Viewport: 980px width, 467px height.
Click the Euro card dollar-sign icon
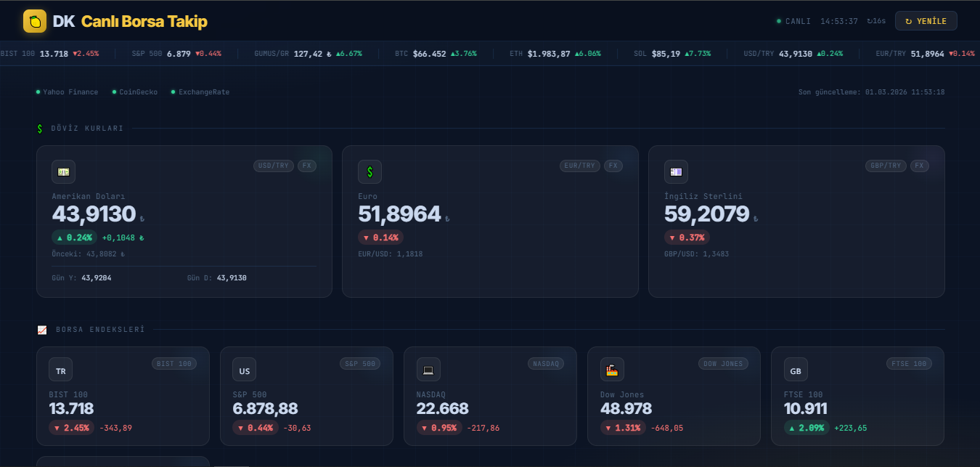369,171
